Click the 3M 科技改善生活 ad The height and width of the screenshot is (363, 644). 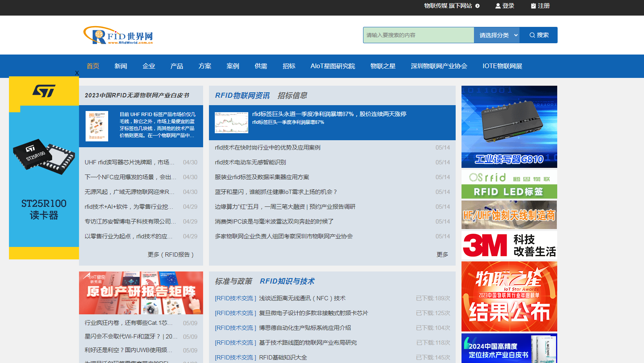point(509,245)
